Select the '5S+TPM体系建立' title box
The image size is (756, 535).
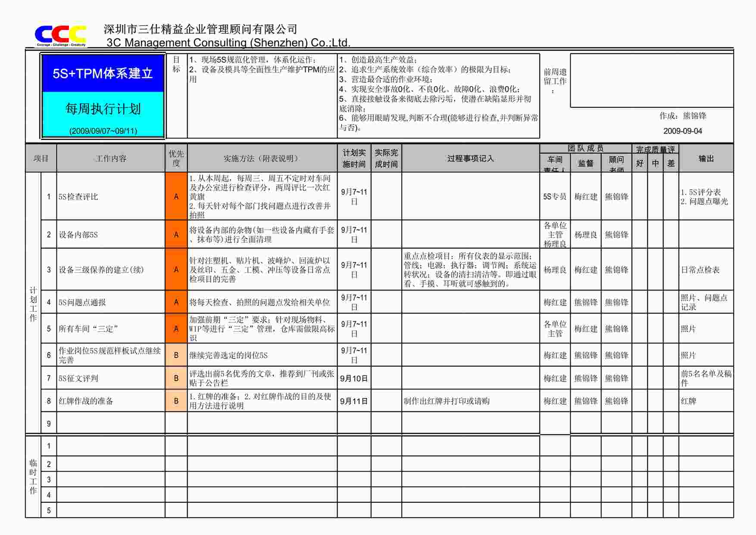(x=103, y=73)
